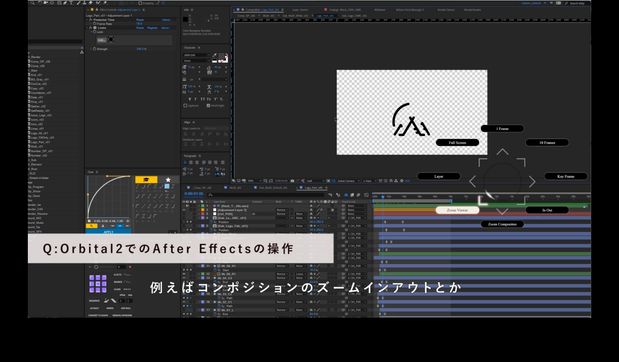
Task: Select the orange layer bar in timeline
Action: (x=405, y=210)
